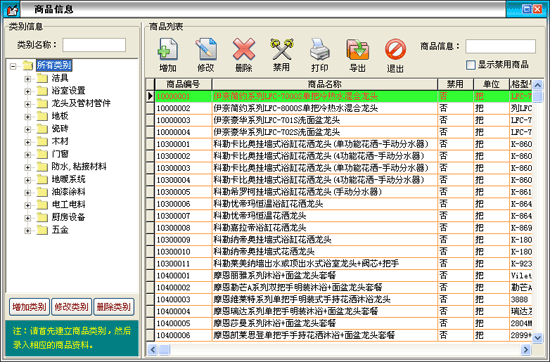Viewport: 550px width, 362px height.
Task: Click the vertical scrollbar down arrow
Action: pos(537,337)
